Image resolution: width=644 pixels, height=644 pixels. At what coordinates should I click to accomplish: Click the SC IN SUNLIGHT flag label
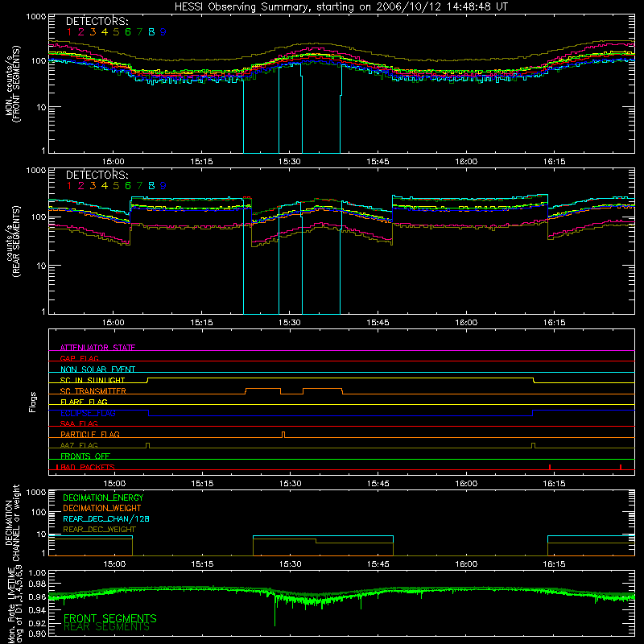(93, 380)
